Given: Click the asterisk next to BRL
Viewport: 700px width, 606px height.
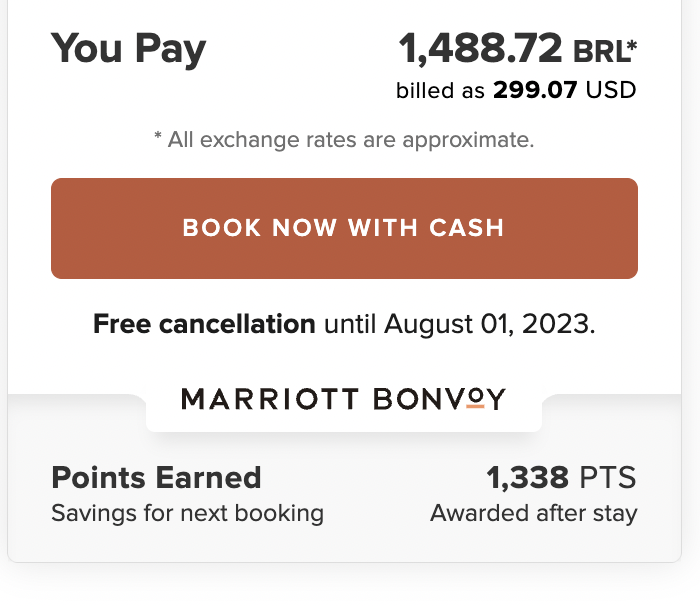Looking at the screenshot, I should 631,42.
